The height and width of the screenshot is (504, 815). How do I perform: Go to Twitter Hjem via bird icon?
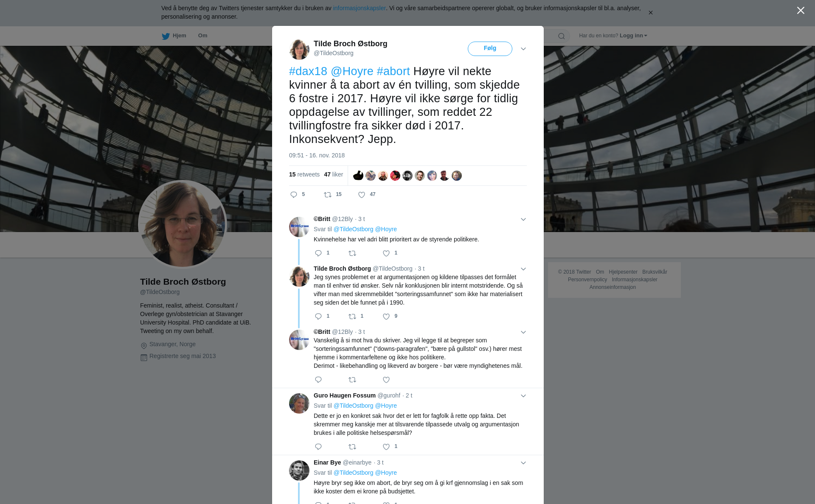coord(166,36)
